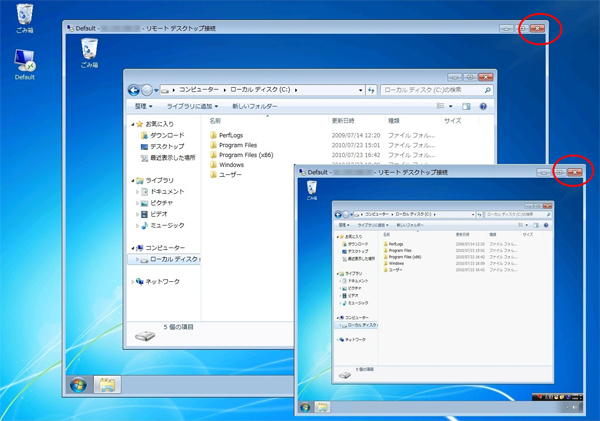Select デスクトップ in the large Explorer sidebar
The image size is (600, 421).
click(163, 147)
